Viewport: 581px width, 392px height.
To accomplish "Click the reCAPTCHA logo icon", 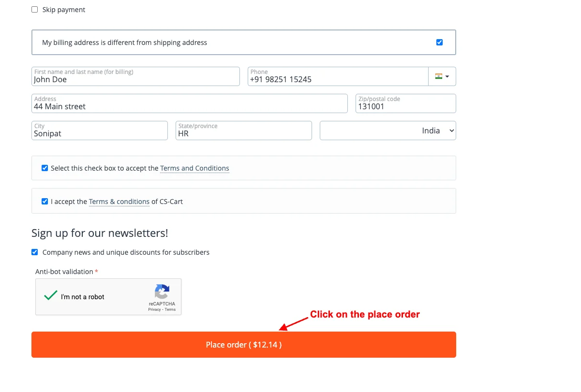I will coord(162,291).
